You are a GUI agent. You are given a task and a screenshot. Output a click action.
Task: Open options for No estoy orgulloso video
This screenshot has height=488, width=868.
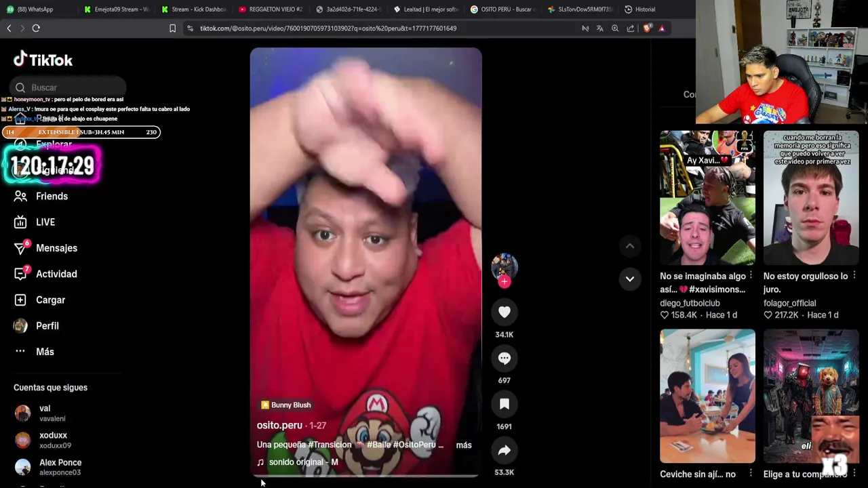pyautogui.click(x=854, y=276)
